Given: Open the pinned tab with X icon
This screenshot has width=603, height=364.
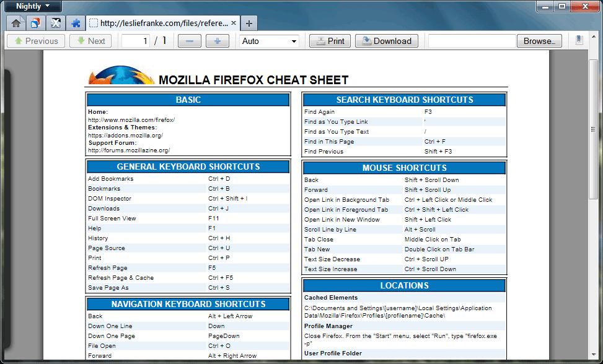Looking at the screenshot, I should 56,24.
